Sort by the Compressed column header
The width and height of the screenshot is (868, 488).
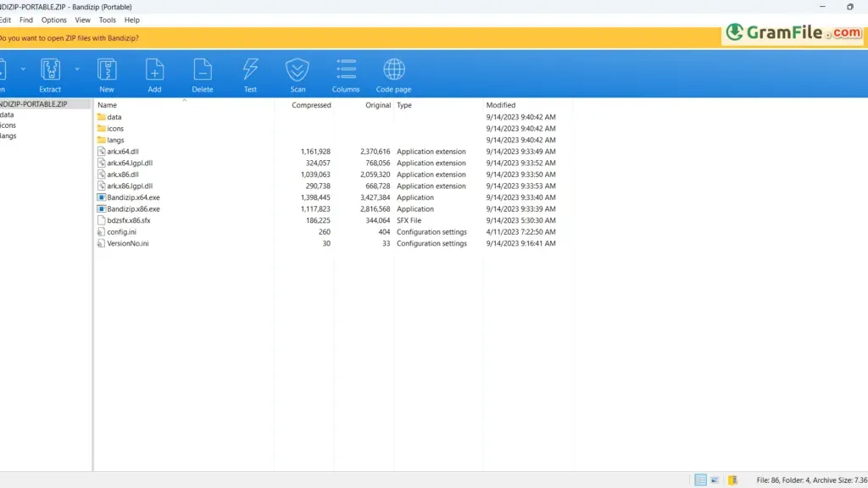coord(311,104)
